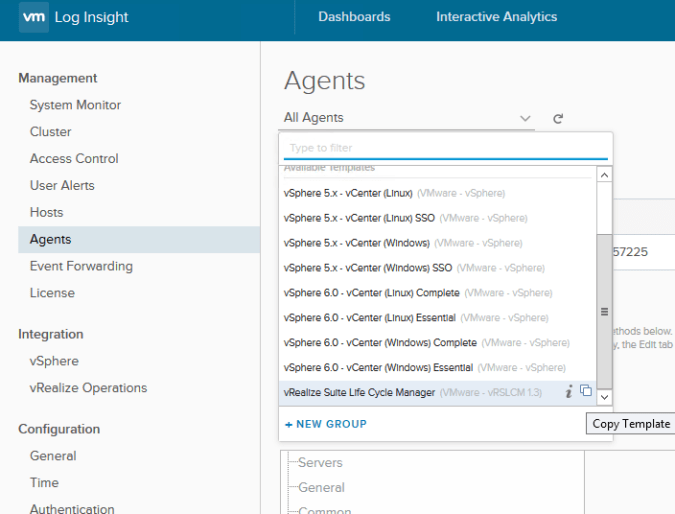Click the info icon for vRealize Suite template
The width and height of the screenshot is (675, 514).
[x=569, y=392]
